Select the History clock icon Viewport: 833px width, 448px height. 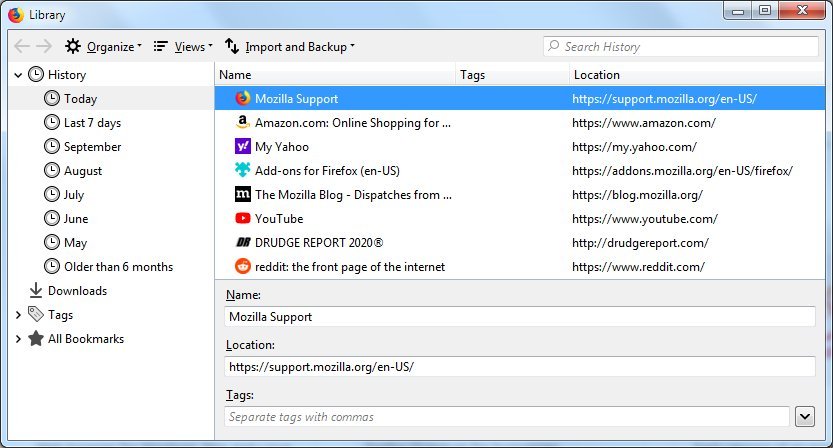pyautogui.click(x=36, y=74)
